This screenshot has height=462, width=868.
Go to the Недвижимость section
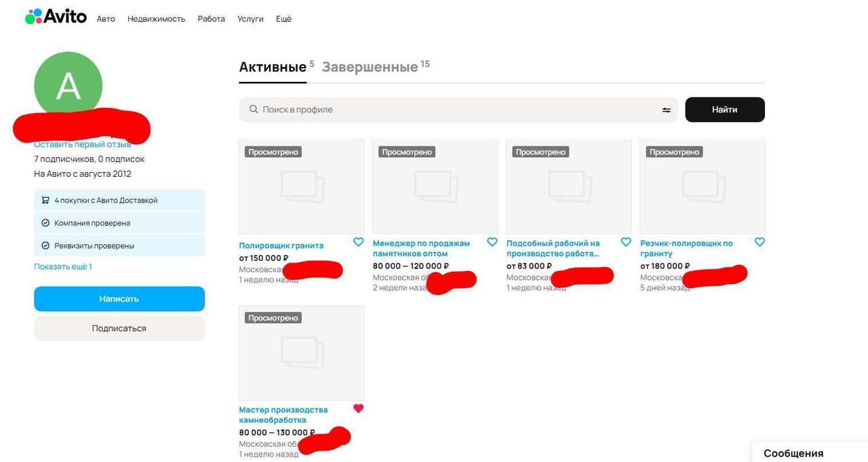156,19
